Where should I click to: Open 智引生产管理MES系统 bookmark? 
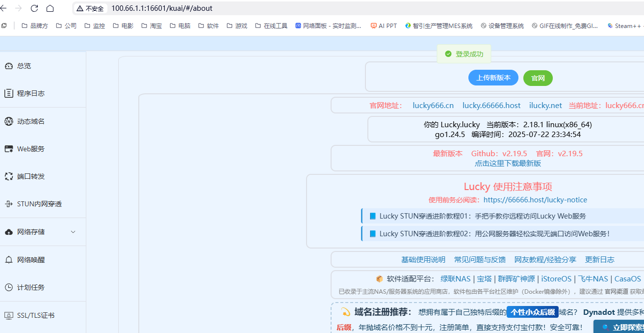coord(439,26)
